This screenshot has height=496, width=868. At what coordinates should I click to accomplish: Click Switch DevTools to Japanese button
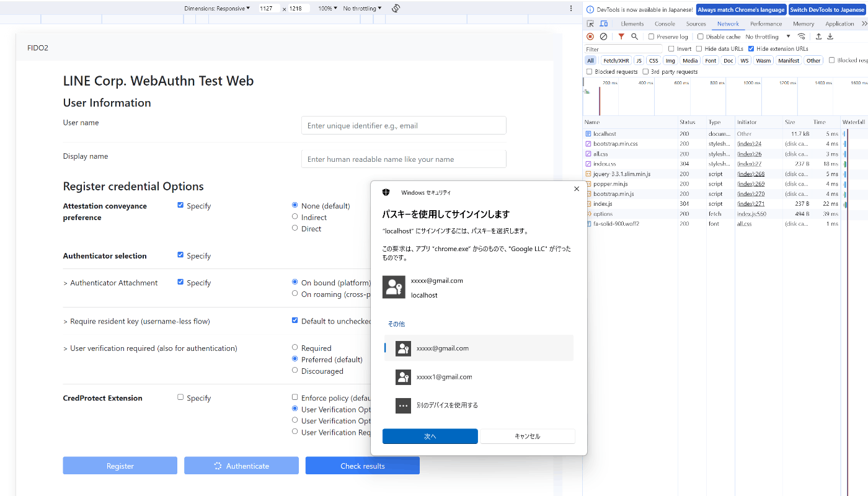click(827, 10)
